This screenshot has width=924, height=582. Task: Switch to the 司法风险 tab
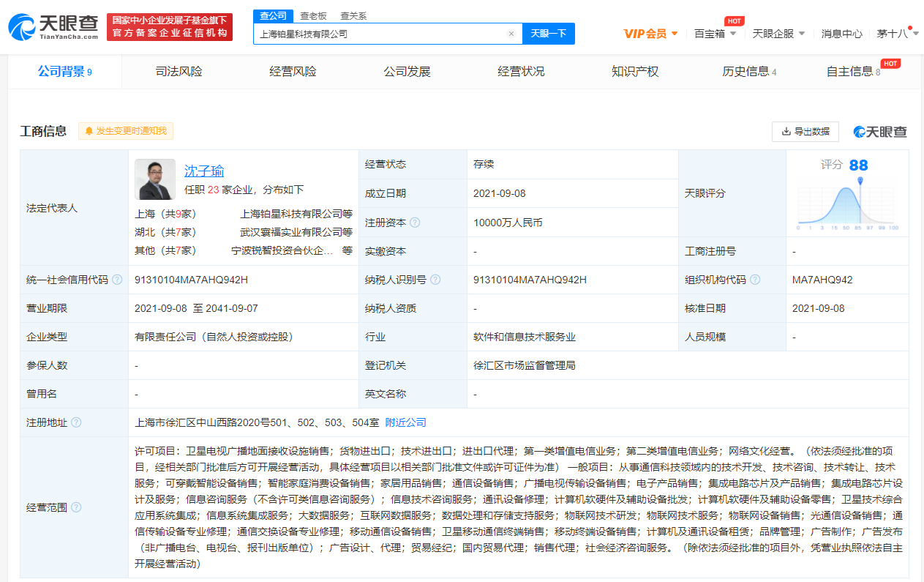coord(179,72)
